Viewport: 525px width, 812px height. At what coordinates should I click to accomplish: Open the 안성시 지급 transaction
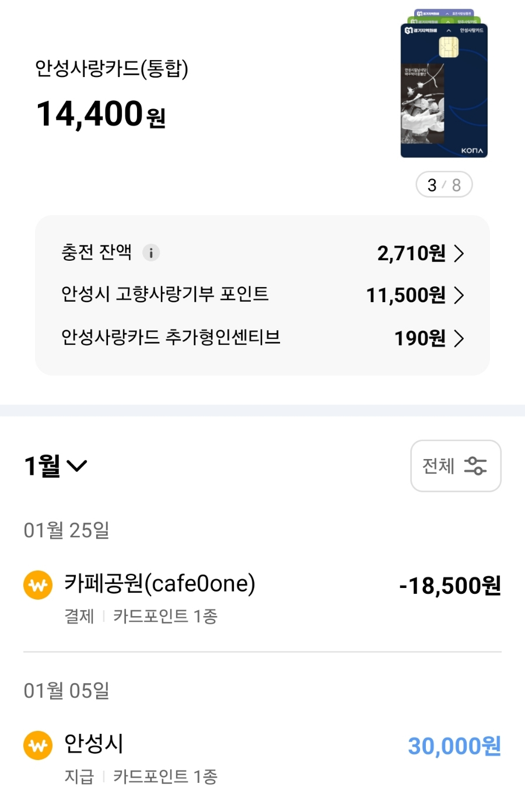pos(262,757)
